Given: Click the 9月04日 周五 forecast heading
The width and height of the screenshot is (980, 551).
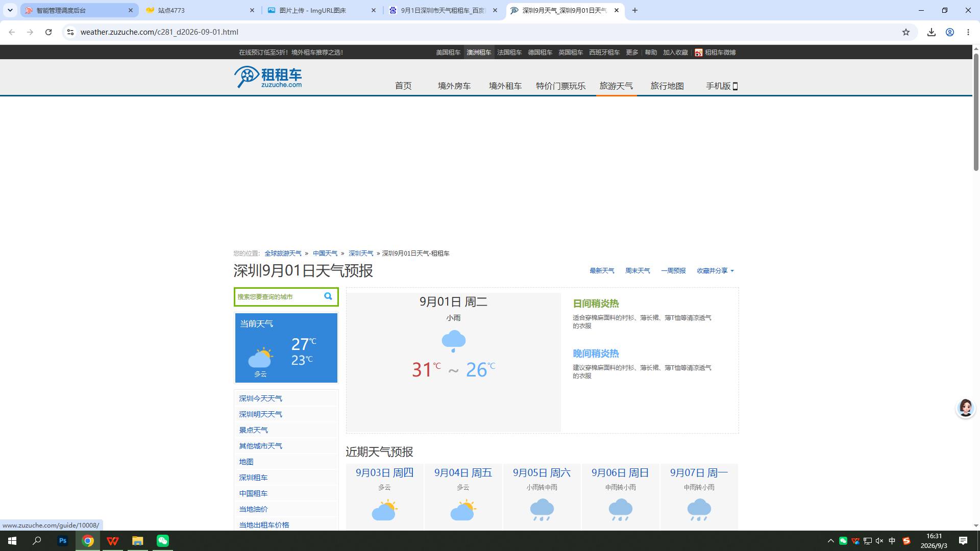Looking at the screenshot, I should click(x=463, y=473).
